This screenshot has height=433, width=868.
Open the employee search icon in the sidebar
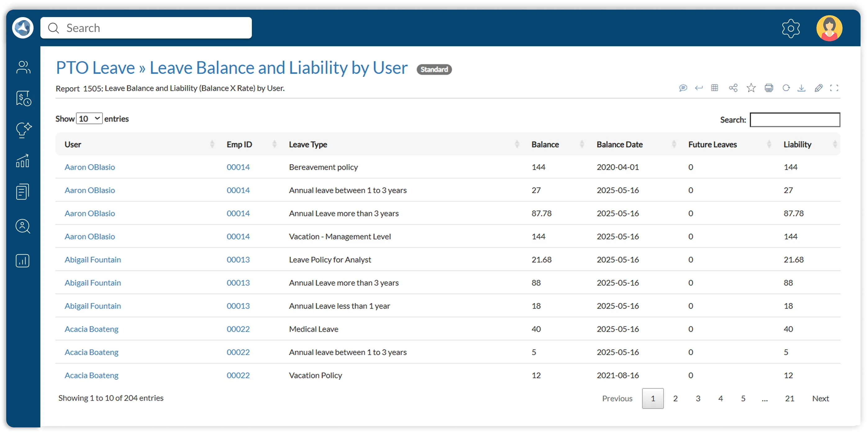pyautogui.click(x=22, y=226)
